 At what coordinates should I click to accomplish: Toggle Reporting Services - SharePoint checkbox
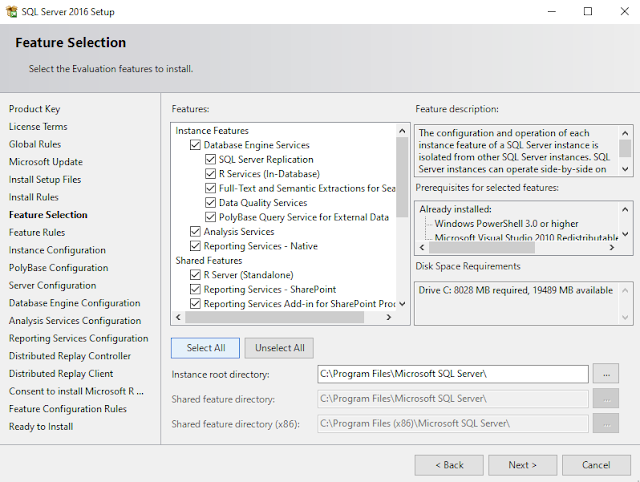195,289
